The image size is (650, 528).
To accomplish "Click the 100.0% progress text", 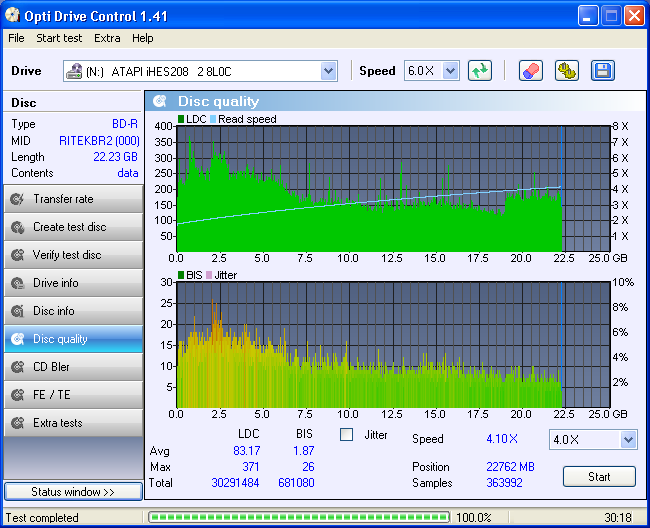I will (474, 518).
